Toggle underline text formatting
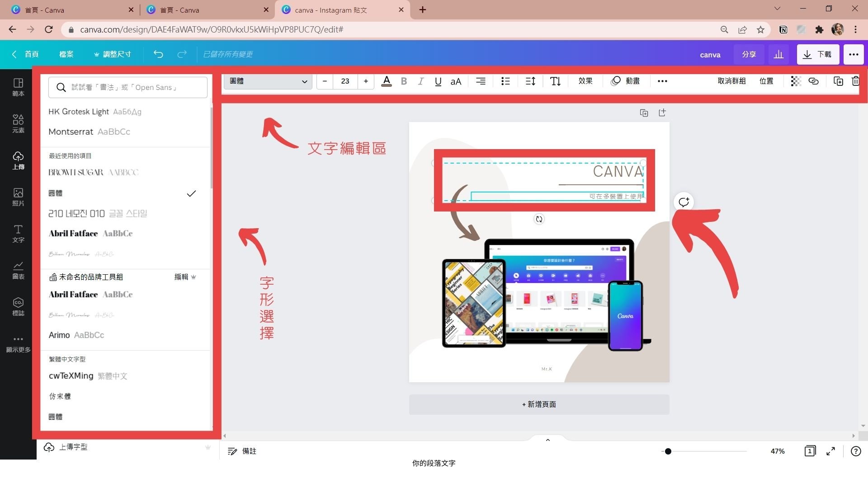The height and width of the screenshot is (488, 868). pos(438,81)
